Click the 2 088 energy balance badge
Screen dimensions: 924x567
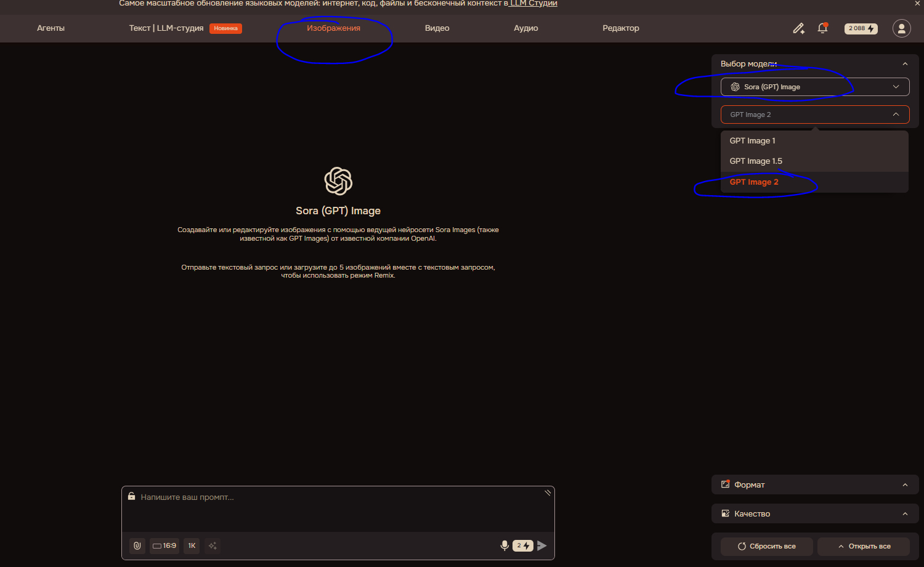pos(861,28)
